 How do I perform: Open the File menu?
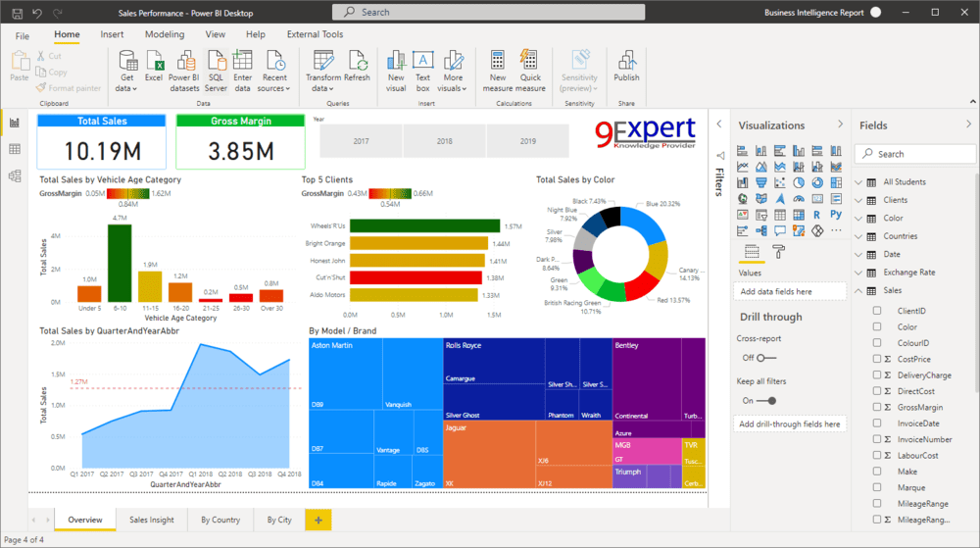pos(22,35)
